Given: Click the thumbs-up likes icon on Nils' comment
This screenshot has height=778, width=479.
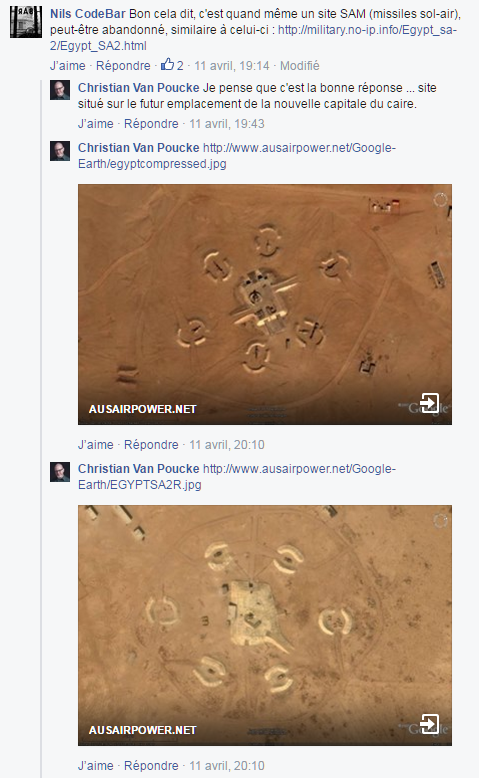Looking at the screenshot, I should 167,65.
